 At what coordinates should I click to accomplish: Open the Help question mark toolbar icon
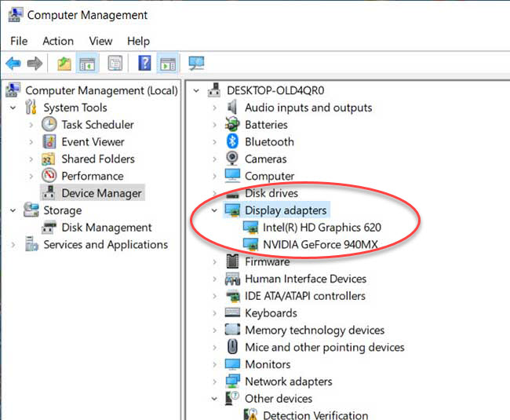[x=144, y=63]
